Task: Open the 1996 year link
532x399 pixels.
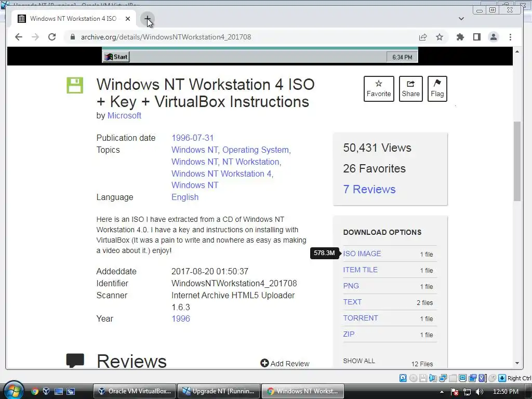Action: pyautogui.click(x=180, y=319)
